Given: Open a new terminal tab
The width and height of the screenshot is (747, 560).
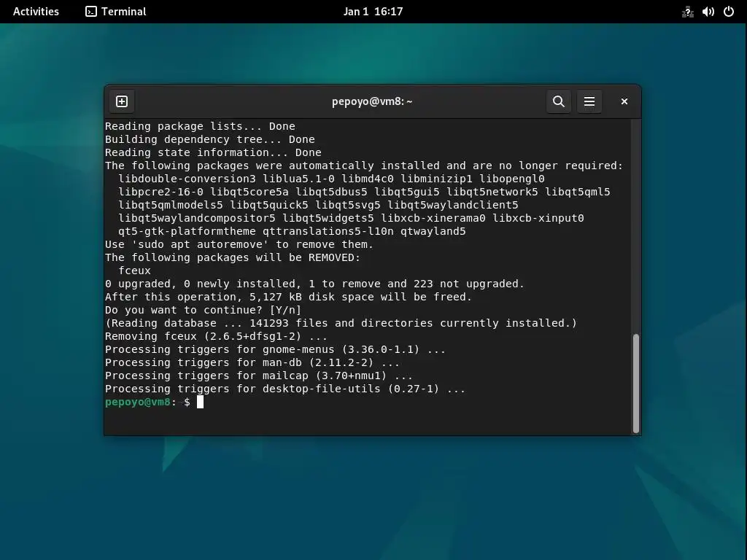Looking at the screenshot, I should pos(122,101).
